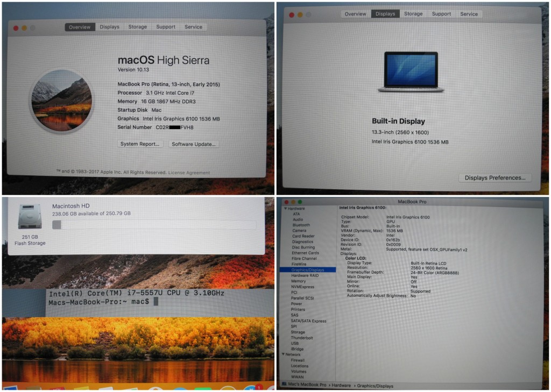
Task: Select SAS in the sidebar
Action: tap(294, 315)
